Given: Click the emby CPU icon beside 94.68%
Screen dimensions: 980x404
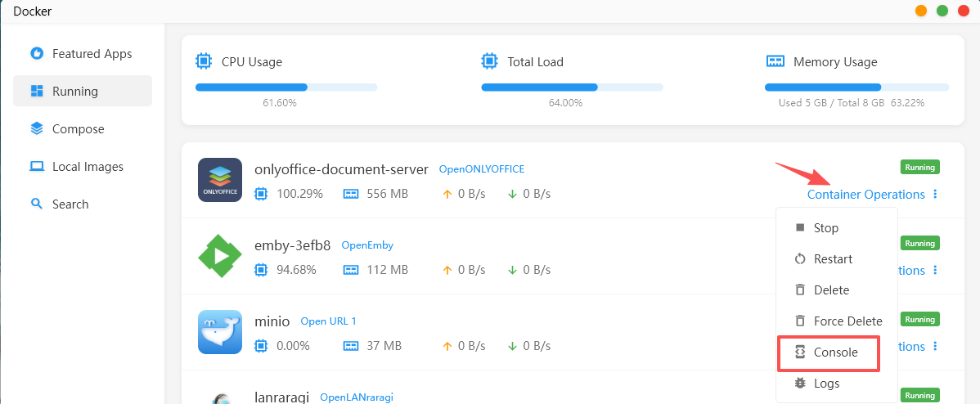Looking at the screenshot, I should tap(261, 271).
